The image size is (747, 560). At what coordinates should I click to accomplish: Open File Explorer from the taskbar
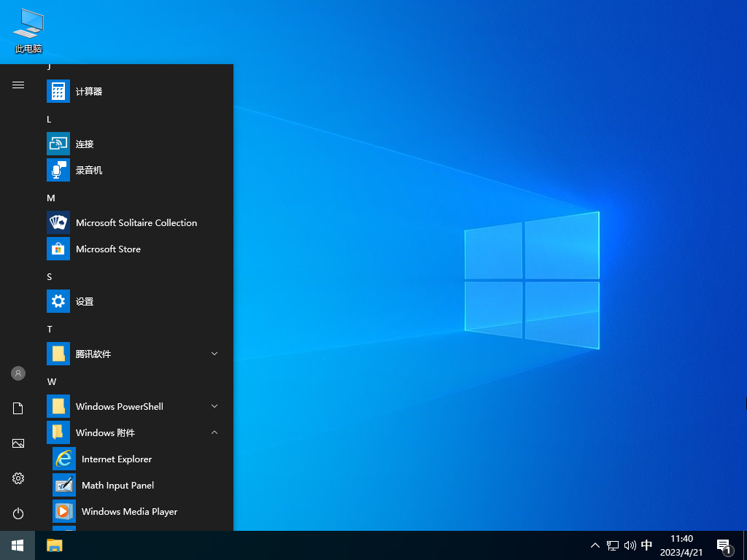pyautogui.click(x=54, y=545)
